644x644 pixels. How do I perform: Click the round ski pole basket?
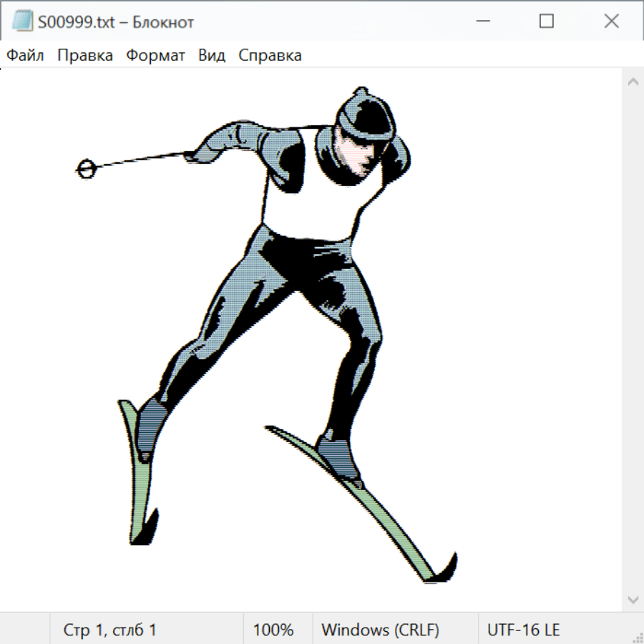tap(86, 170)
